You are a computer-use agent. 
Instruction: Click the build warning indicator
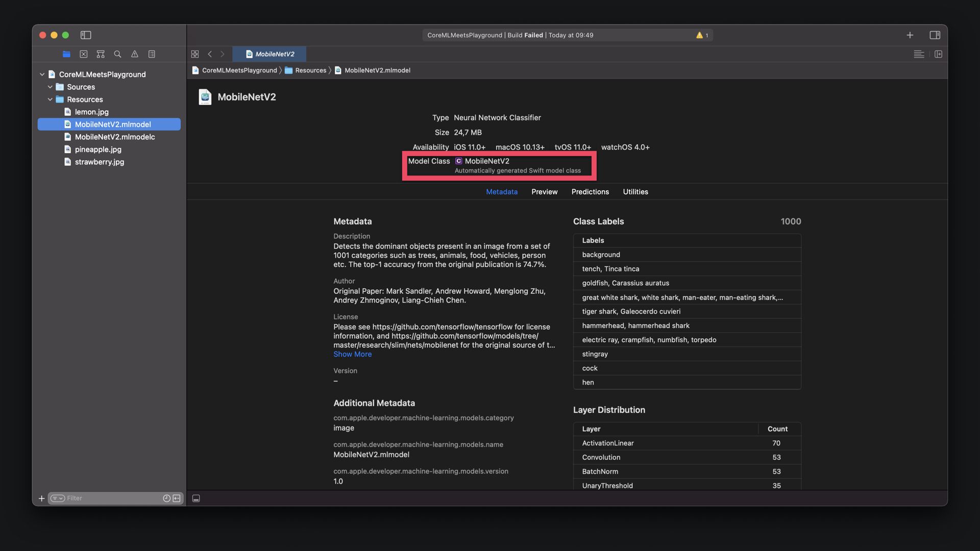coord(702,35)
